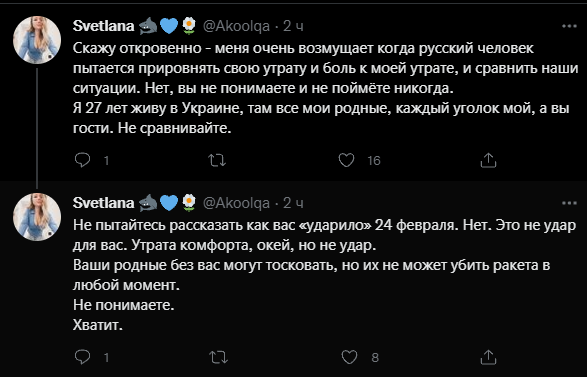Open more options menu of first tweet
Screen dimensions: 587x377
[569, 26]
